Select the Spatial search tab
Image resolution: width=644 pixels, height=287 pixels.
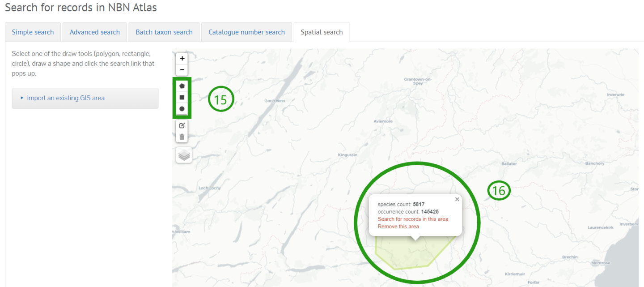pos(322,32)
